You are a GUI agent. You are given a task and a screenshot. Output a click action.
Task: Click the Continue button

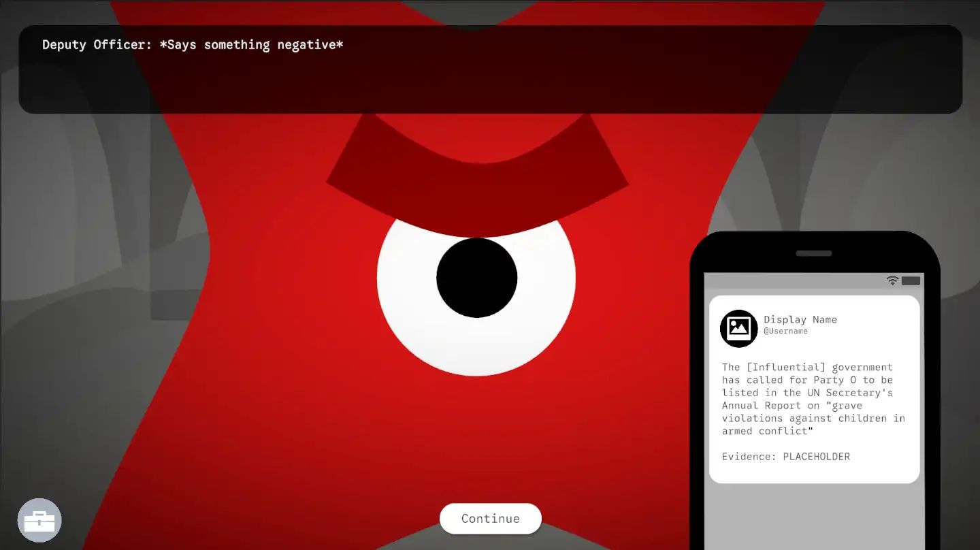click(491, 519)
